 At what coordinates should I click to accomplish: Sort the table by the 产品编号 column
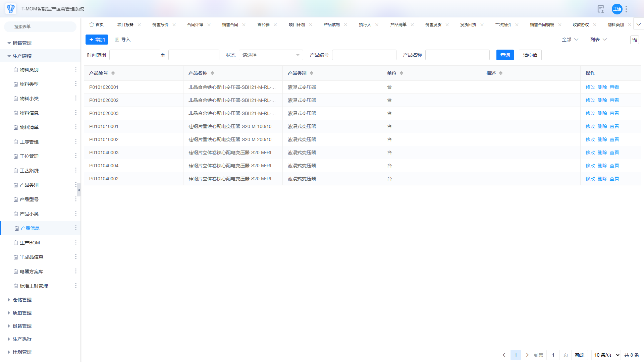[x=113, y=73]
